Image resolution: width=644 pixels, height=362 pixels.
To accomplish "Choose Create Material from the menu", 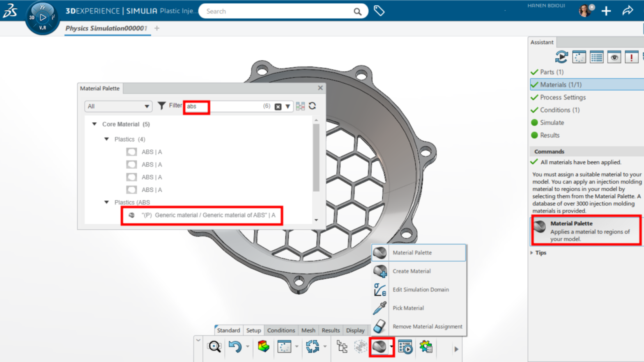I will coord(419,271).
